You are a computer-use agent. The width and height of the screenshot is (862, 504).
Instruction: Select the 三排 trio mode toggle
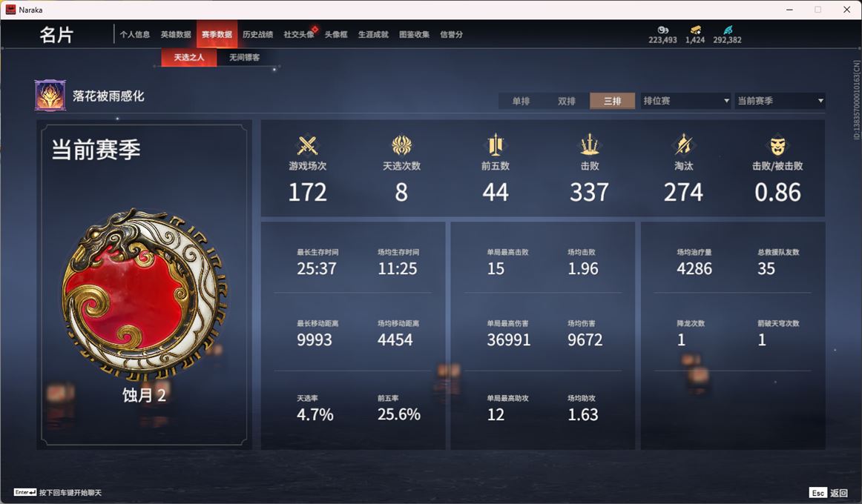[x=612, y=101]
